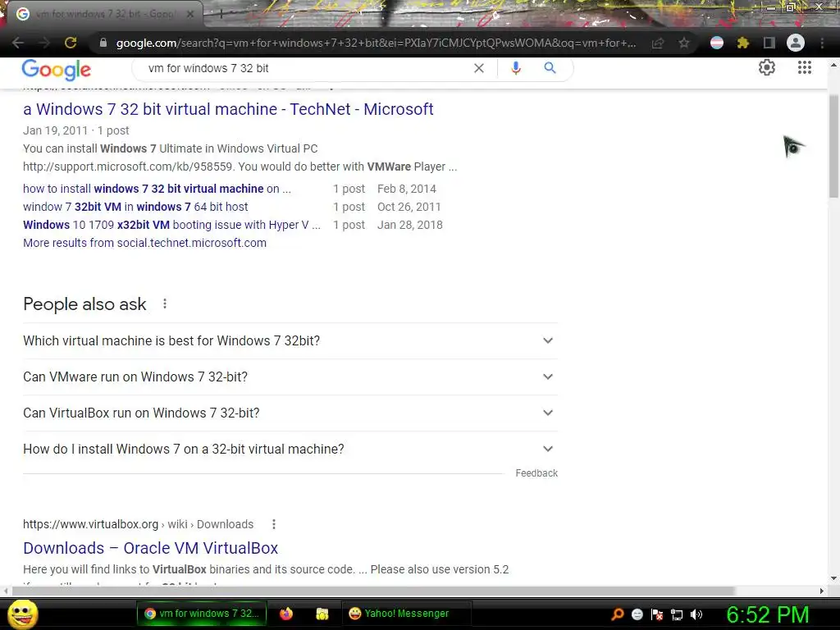Click the horizontal scrollbar at page bottom
840x630 pixels.
(x=373, y=591)
